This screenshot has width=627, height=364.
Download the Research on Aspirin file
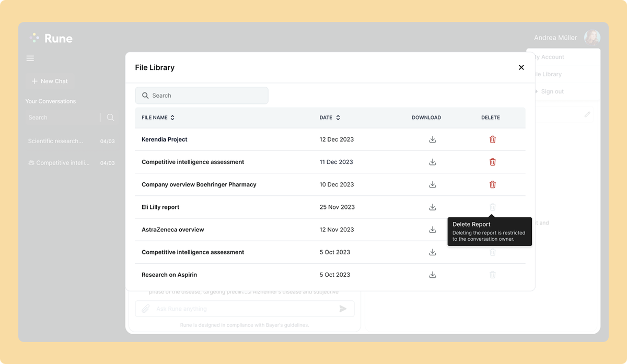pyautogui.click(x=433, y=275)
